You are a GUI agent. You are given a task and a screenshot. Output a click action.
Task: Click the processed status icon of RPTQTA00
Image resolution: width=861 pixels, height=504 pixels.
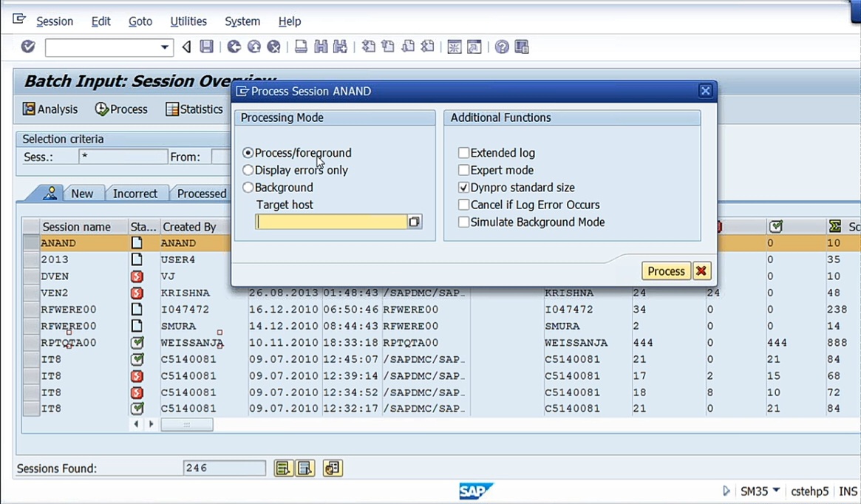coord(137,343)
